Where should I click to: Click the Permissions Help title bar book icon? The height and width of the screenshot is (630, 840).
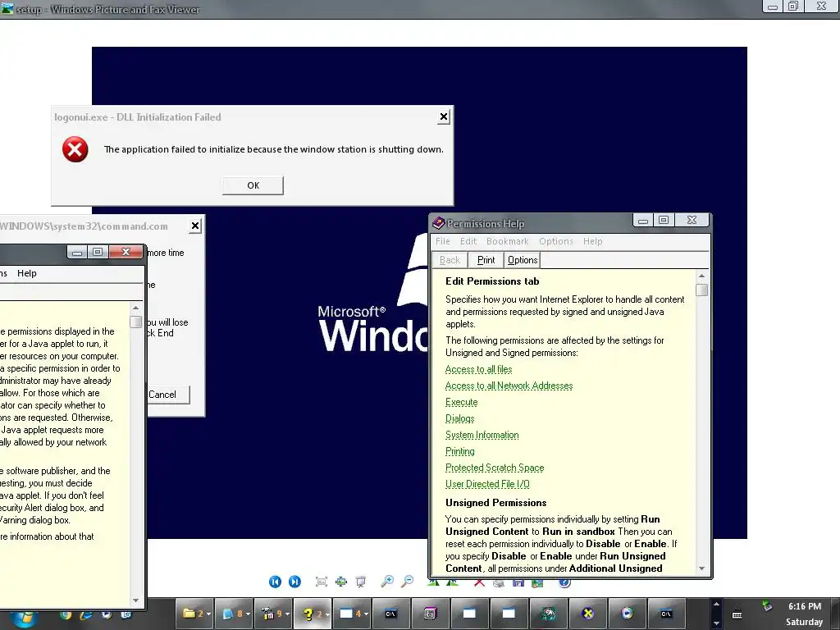pos(438,223)
